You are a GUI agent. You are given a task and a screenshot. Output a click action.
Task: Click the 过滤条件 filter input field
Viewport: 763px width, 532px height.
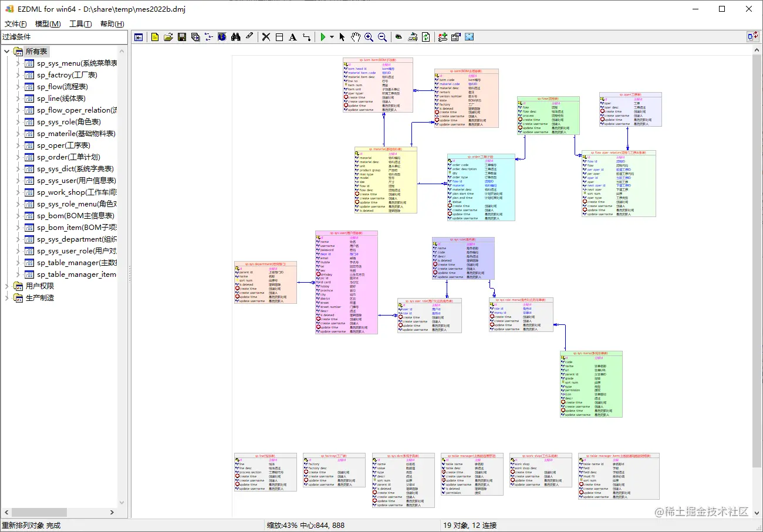point(64,37)
